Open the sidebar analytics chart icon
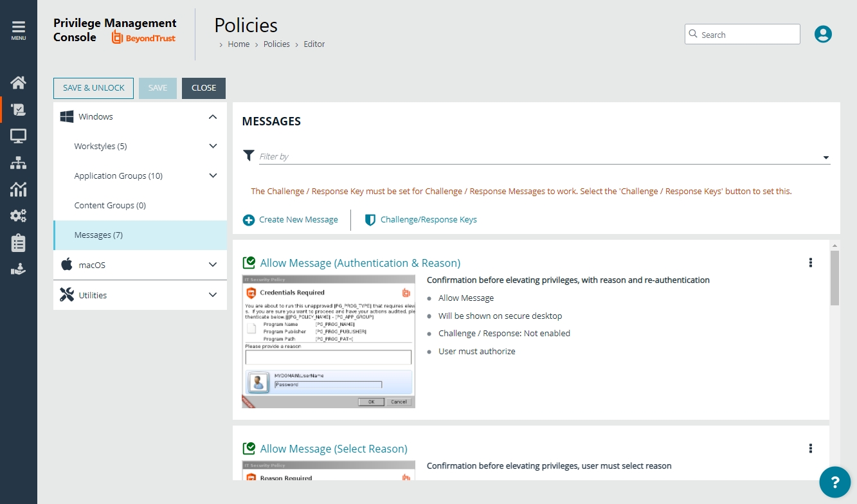 18,189
